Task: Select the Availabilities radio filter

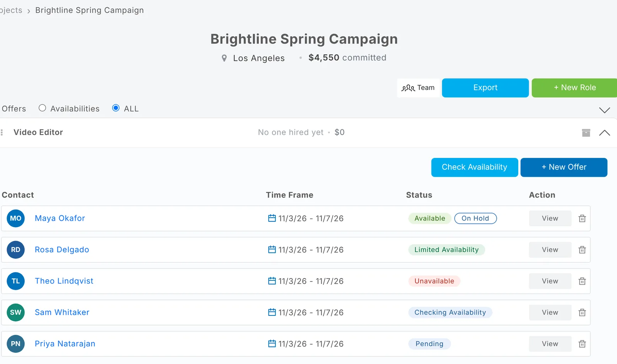Action: click(x=42, y=108)
